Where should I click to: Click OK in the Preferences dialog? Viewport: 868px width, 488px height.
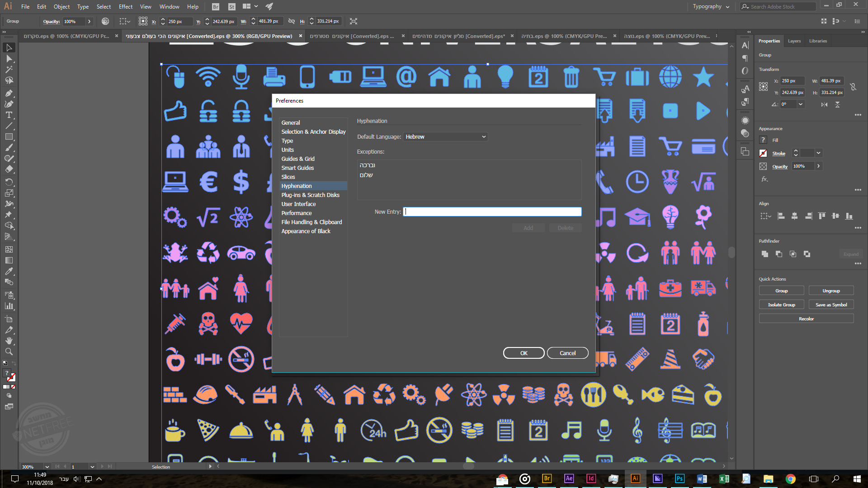tap(524, 353)
